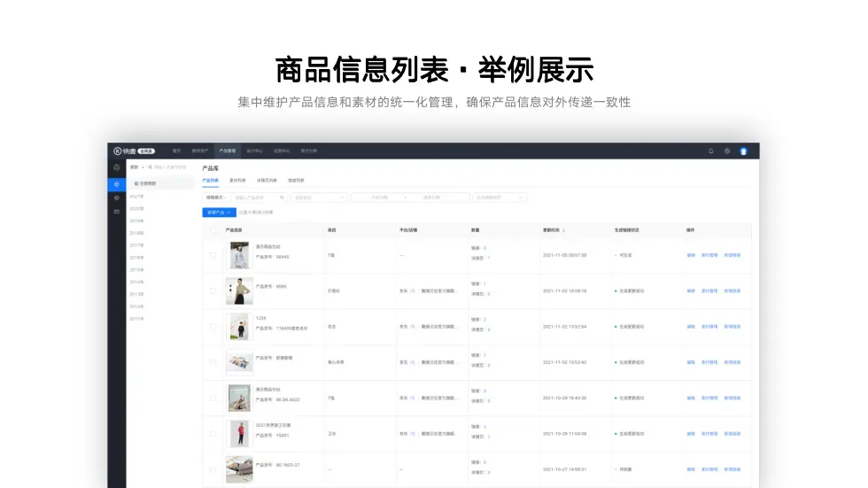Click the sort icon beside 更新时间 column header
This screenshot has height=488, width=868.
point(563,230)
